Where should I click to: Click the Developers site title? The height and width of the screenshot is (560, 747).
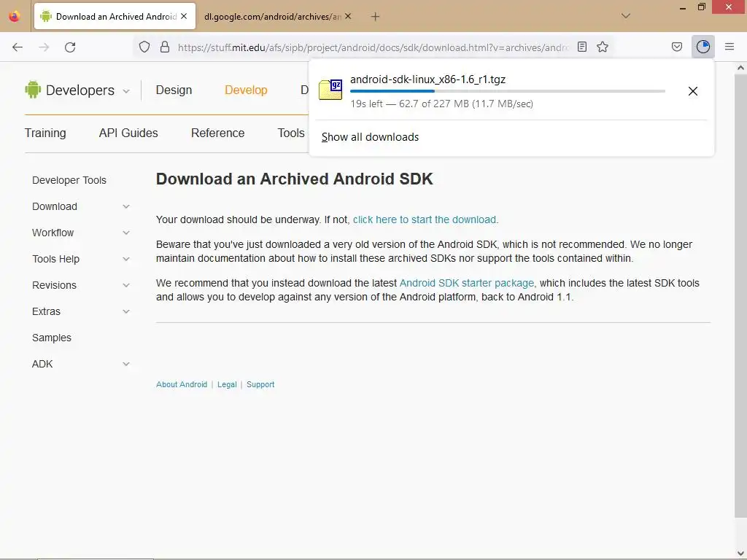(80, 90)
